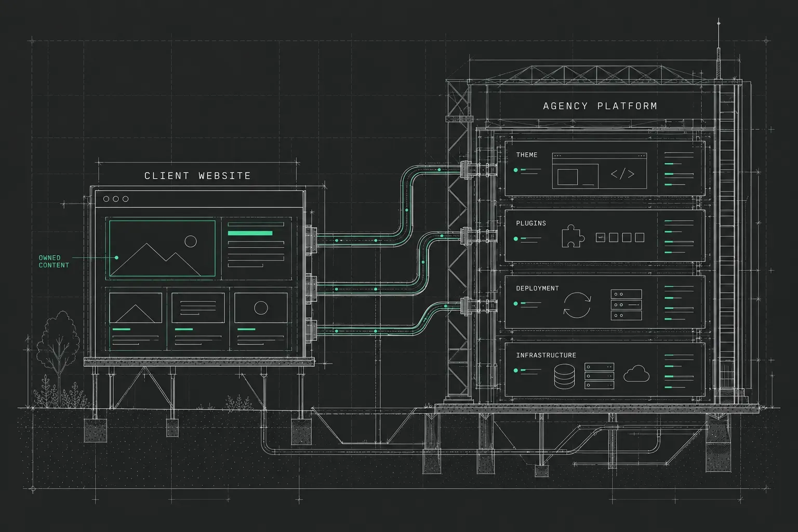Click the code brackets icon in Theme panel
The width and height of the screenshot is (798, 532).
click(x=622, y=174)
